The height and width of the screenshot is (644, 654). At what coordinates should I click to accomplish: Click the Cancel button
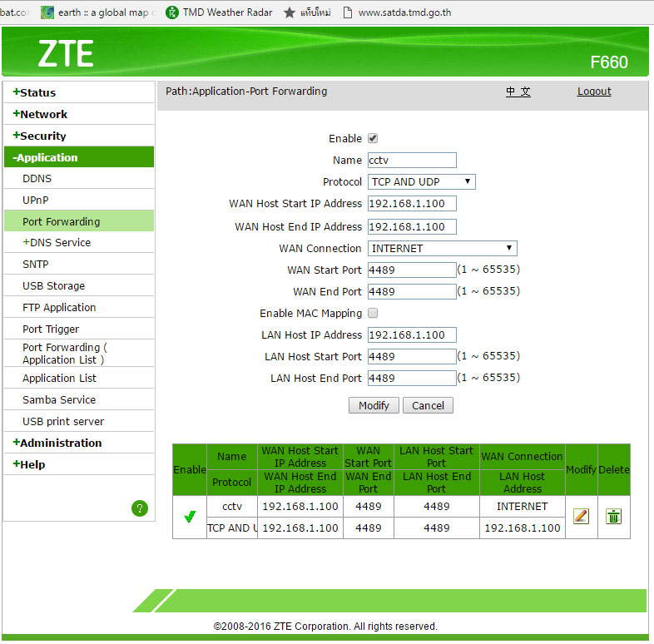(428, 405)
